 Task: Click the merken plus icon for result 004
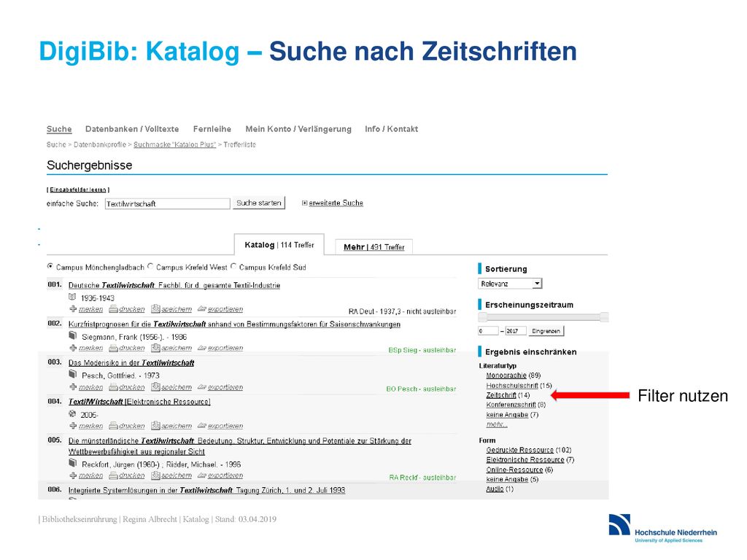(x=73, y=425)
